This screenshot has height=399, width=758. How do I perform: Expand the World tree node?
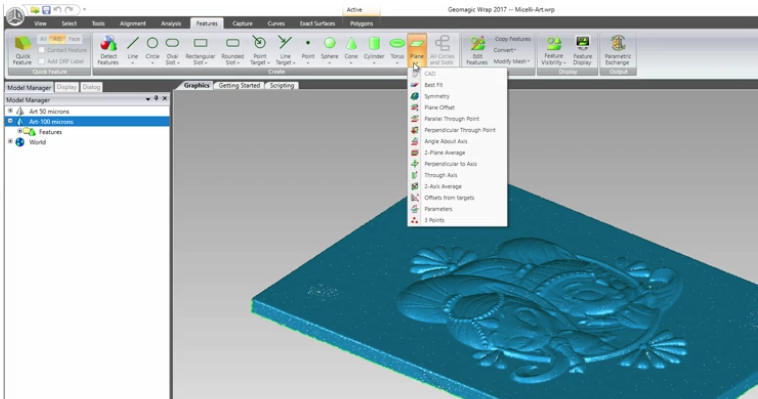coord(10,141)
